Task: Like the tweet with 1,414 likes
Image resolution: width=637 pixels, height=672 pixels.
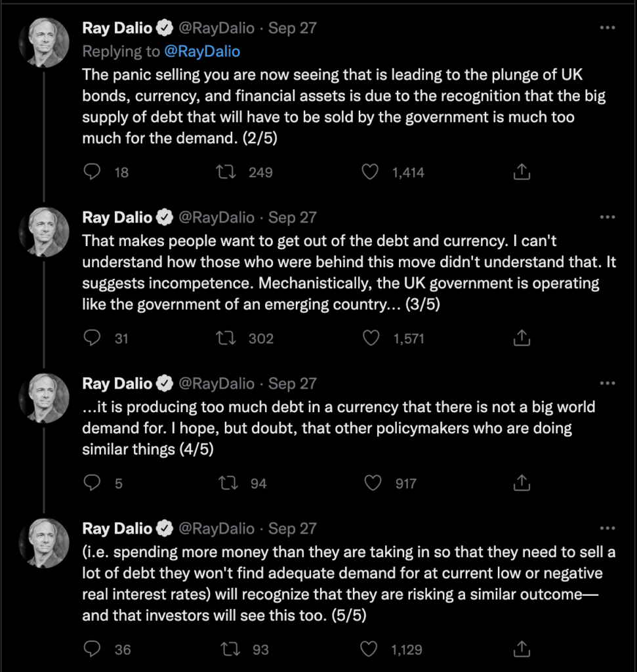Action: (370, 172)
